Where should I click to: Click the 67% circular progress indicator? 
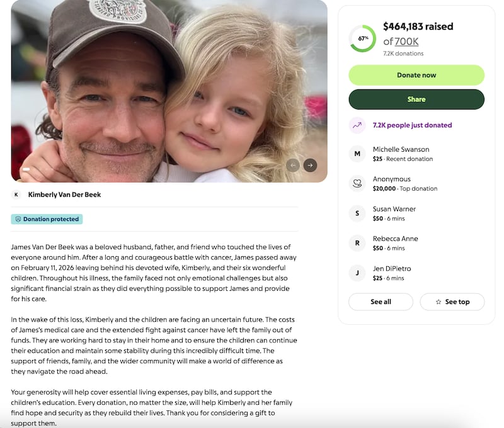coord(362,38)
